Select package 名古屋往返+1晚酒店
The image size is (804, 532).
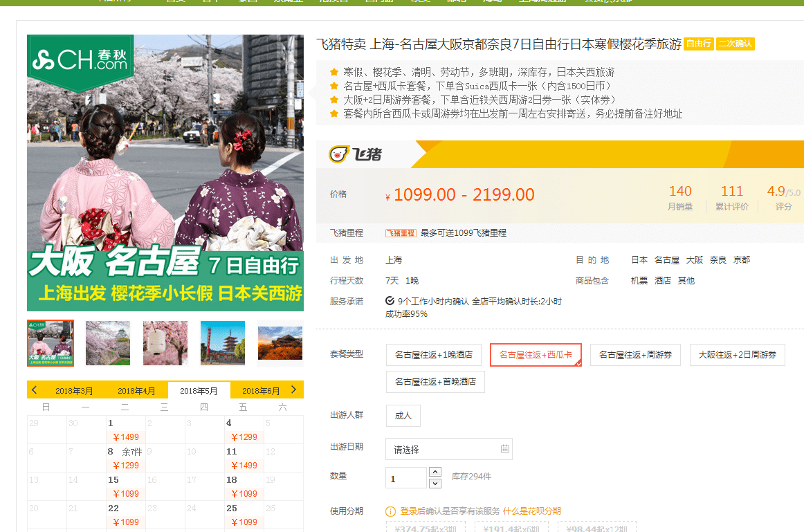[434, 355]
